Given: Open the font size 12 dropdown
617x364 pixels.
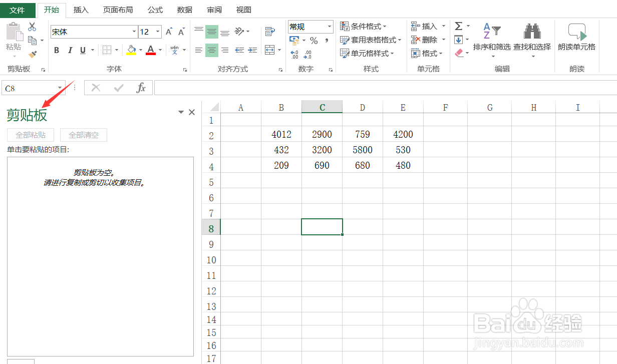Looking at the screenshot, I should point(158,32).
